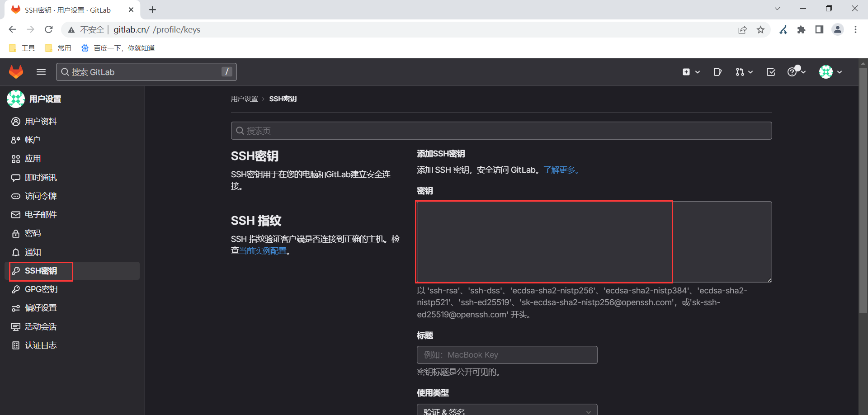Open the 工具 bookmarks folder
The height and width of the screenshot is (415, 868).
[22, 48]
